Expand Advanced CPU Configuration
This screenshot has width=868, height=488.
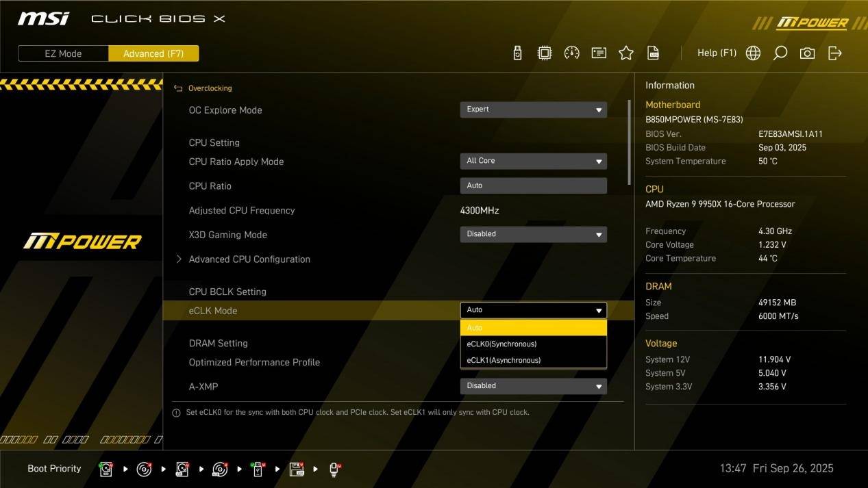point(249,259)
